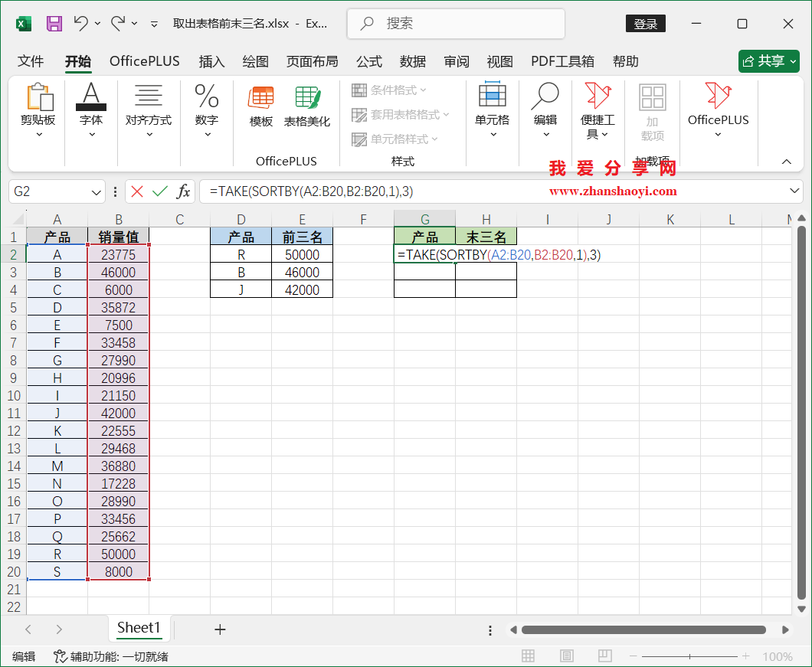The height and width of the screenshot is (667, 812).
Task: Click the 搜索 search box
Action: pos(455,24)
